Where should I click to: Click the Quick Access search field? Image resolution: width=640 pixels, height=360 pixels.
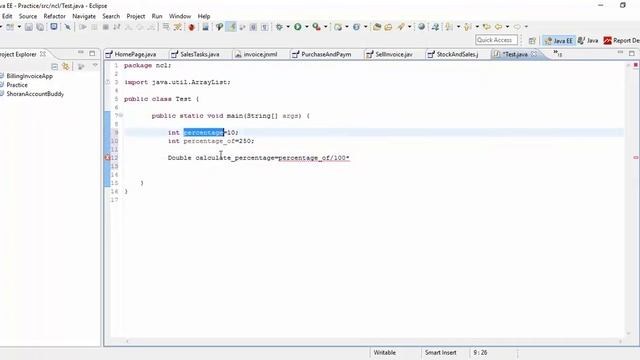(496, 40)
